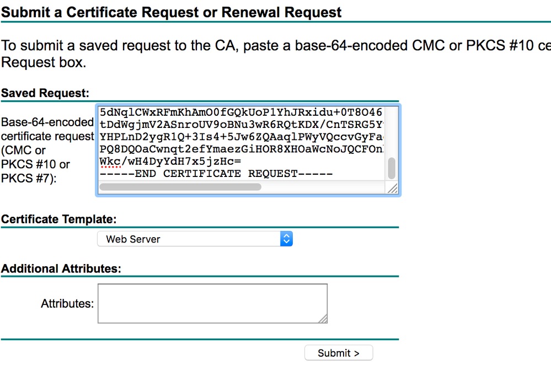Click the Submit button

pyautogui.click(x=338, y=353)
